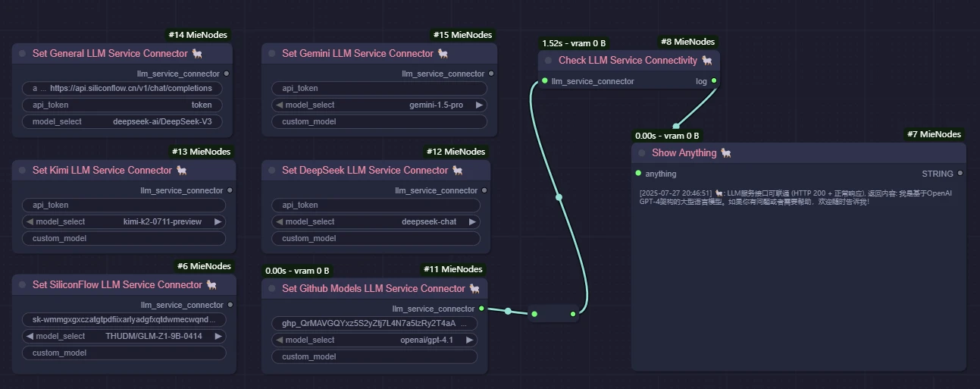The height and width of the screenshot is (389, 980).
Task: Collapse the Set Gemini LLM Service Connector node
Action: point(271,54)
